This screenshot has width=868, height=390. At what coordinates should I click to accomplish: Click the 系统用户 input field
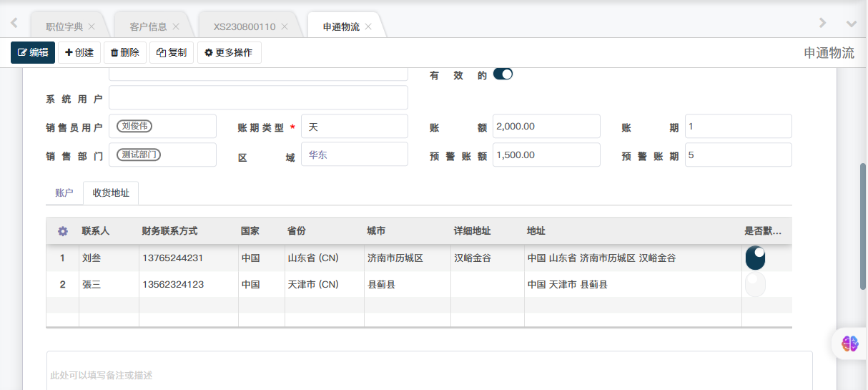pyautogui.click(x=258, y=98)
